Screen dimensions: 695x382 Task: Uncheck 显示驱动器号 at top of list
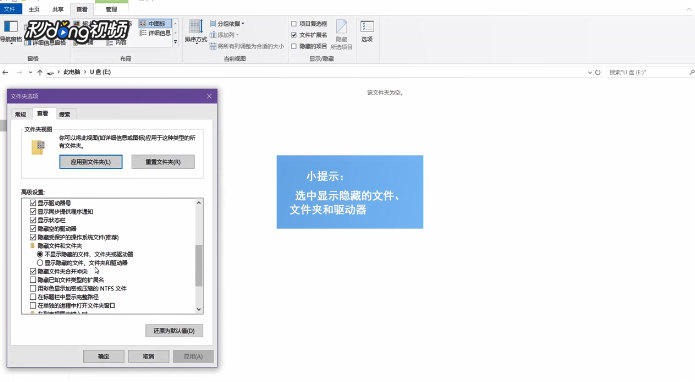point(33,203)
